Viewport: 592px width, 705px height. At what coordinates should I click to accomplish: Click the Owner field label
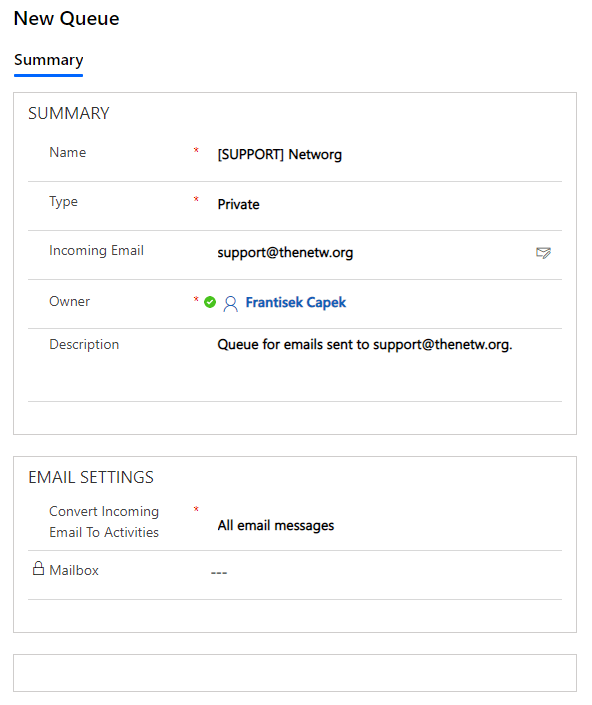pos(70,301)
